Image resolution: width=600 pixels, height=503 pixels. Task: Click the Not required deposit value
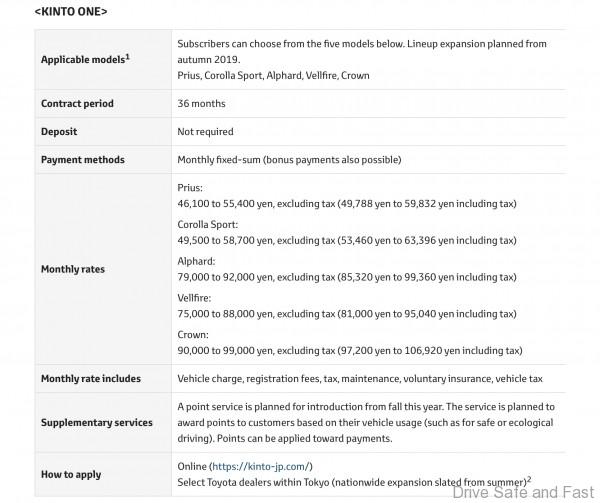tap(205, 131)
